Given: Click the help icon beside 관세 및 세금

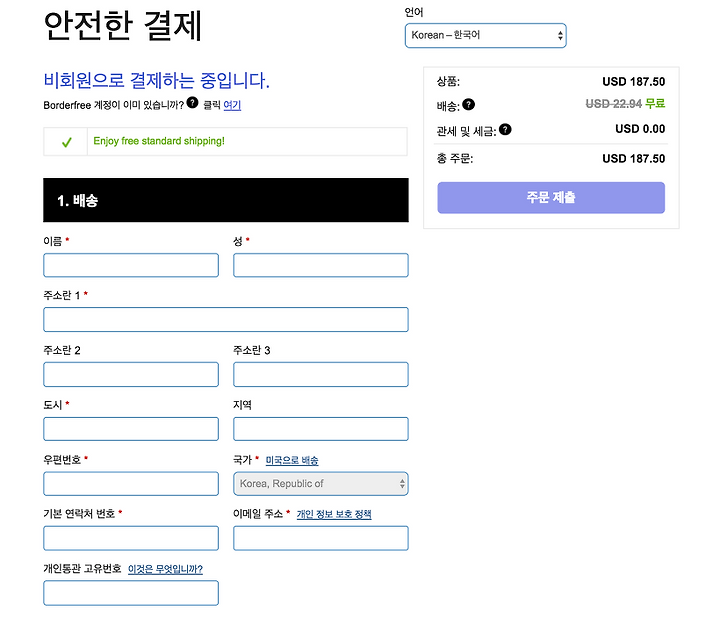Looking at the screenshot, I should click(505, 129).
